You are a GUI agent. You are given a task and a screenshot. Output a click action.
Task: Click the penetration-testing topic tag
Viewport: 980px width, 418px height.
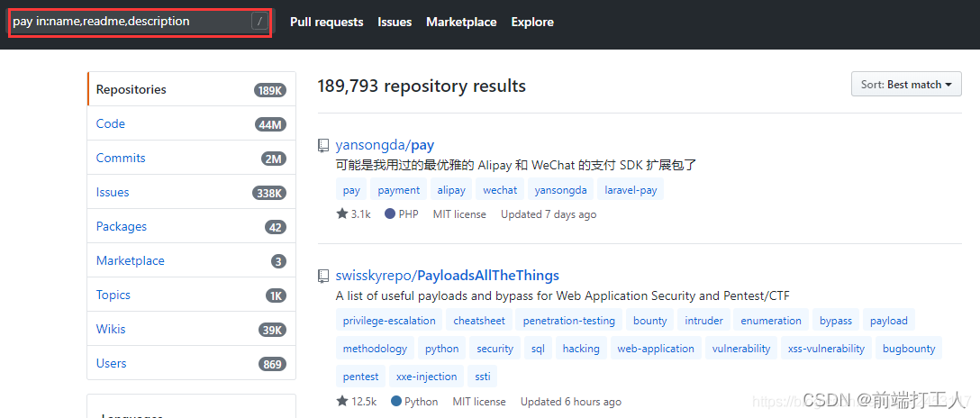point(568,321)
